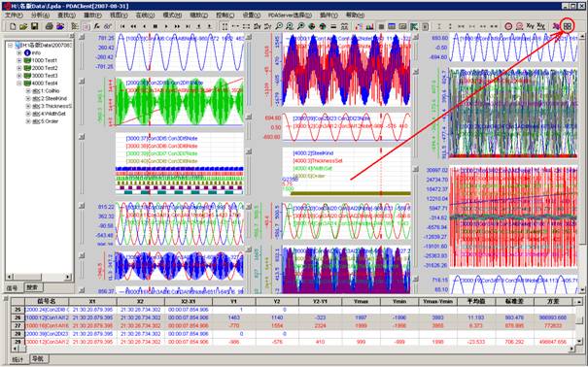Click the X2-X1 column header
The height and width of the screenshot is (367, 588).
189,301
